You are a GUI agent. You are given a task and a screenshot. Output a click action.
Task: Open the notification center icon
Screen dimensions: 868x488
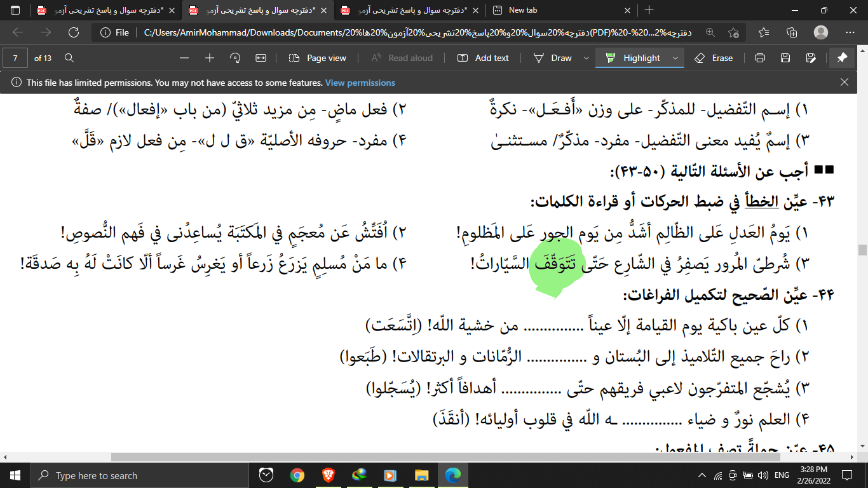pyautogui.click(x=846, y=475)
